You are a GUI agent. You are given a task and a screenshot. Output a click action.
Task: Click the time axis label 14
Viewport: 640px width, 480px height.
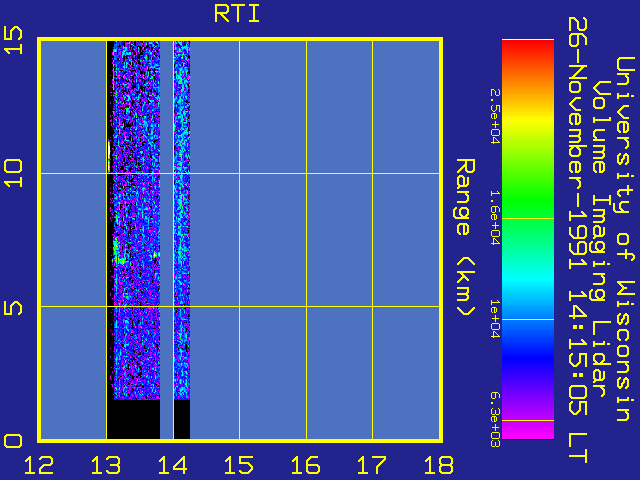click(x=173, y=465)
